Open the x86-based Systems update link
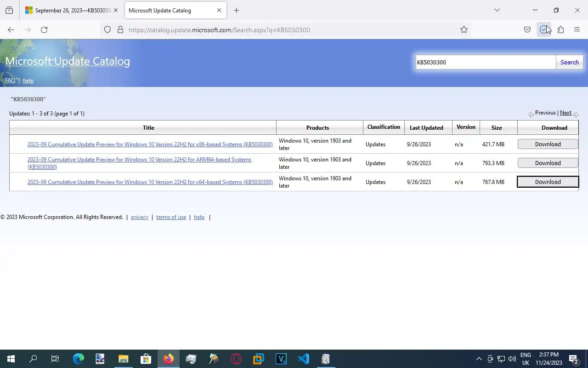Image resolution: width=588 pixels, height=368 pixels. pos(150,144)
